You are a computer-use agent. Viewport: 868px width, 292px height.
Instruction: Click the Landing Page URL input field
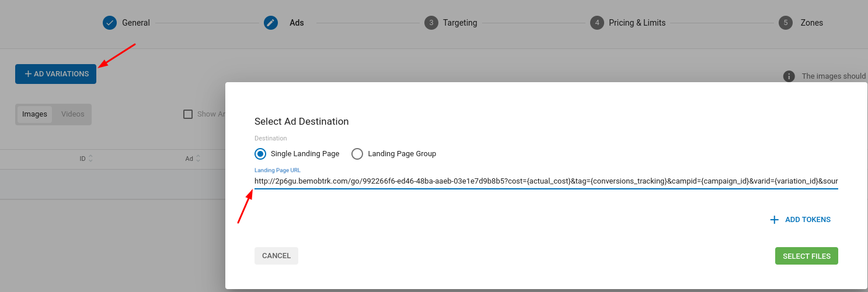tap(546, 181)
